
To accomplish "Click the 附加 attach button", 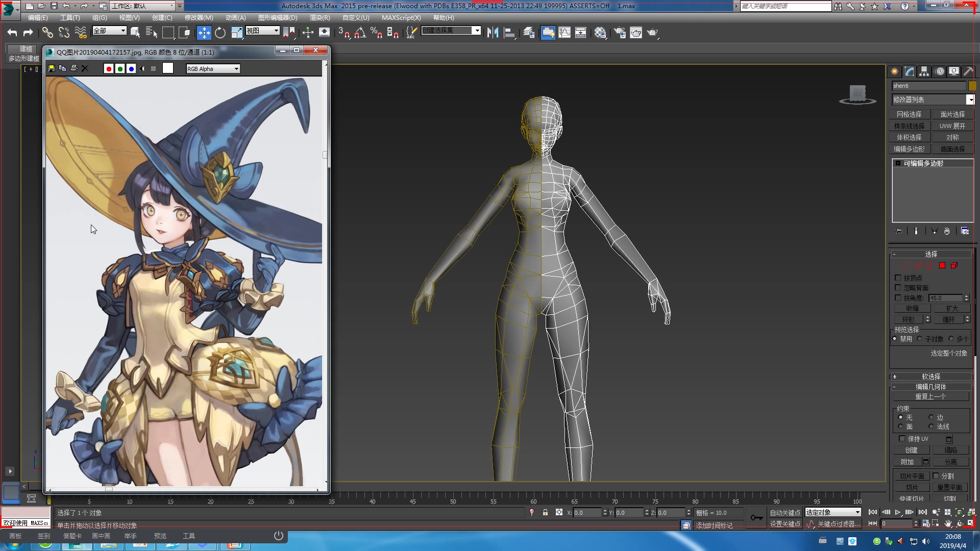I will coord(907,462).
